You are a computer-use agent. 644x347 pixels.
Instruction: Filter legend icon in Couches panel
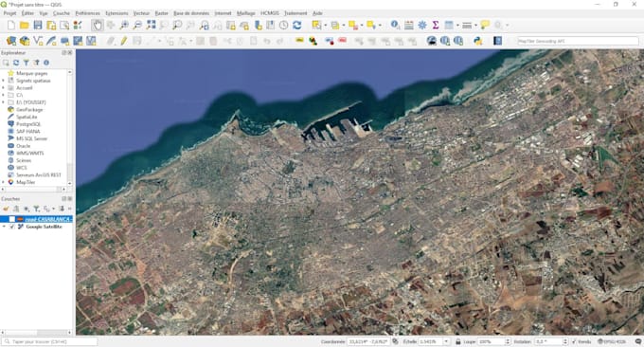pos(37,209)
